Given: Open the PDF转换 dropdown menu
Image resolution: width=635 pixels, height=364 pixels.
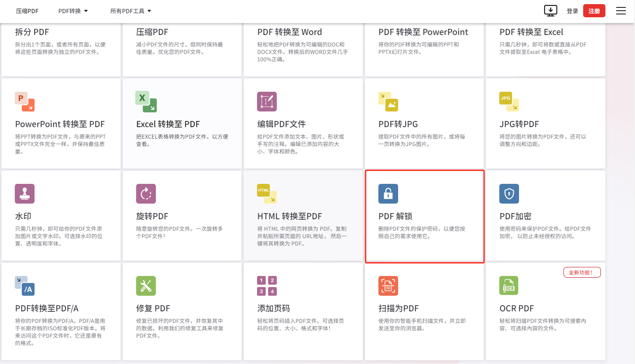Looking at the screenshot, I should [x=73, y=11].
